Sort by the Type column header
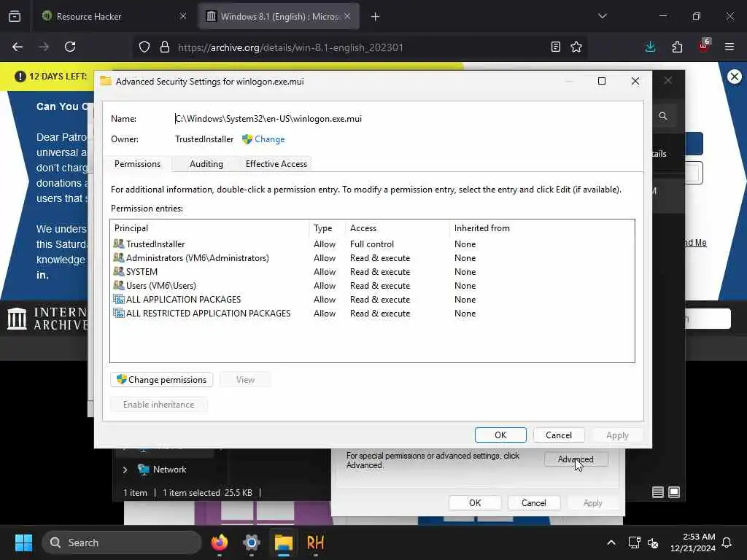Screen dimensions: 747x560 (x=328, y=228)
